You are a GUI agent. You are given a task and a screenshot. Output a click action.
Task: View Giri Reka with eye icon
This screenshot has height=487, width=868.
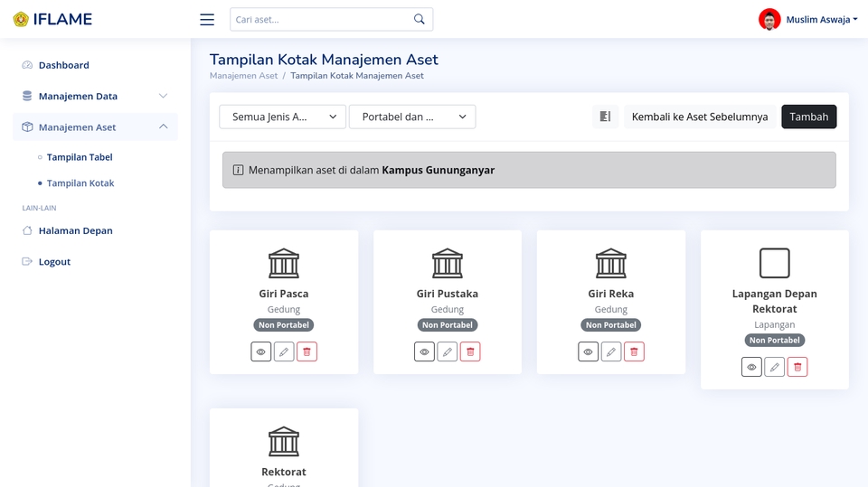click(x=588, y=351)
